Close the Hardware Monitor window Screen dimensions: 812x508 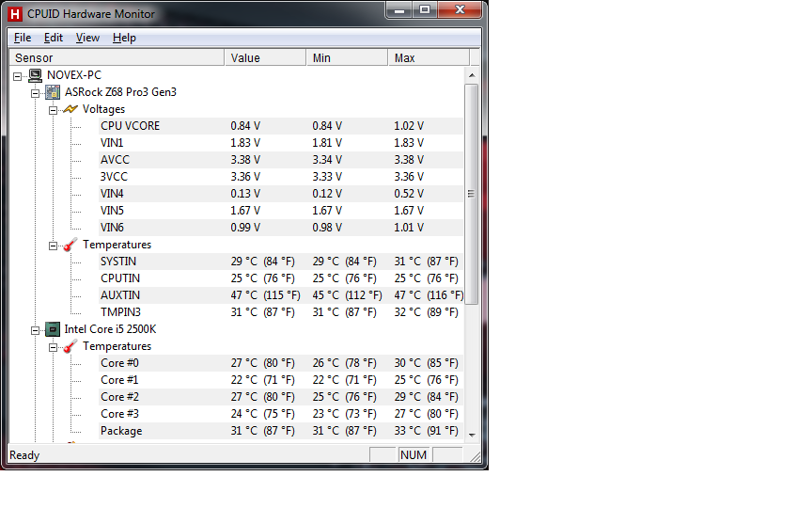460,9
